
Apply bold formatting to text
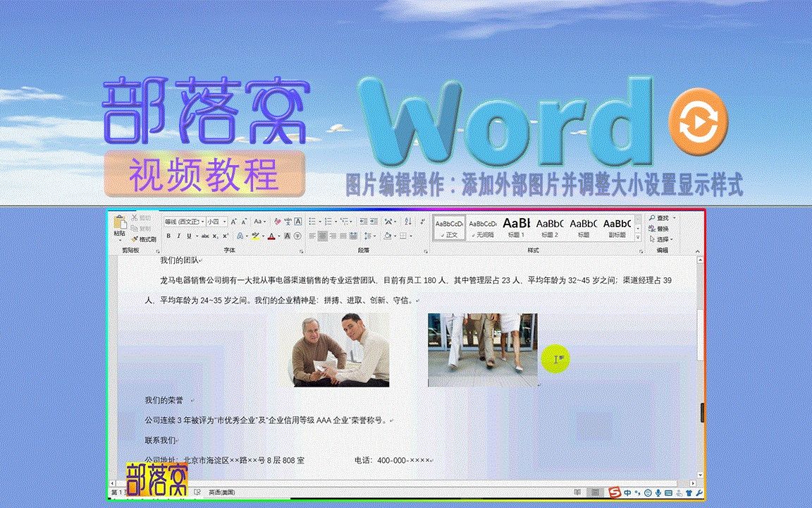[168, 236]
